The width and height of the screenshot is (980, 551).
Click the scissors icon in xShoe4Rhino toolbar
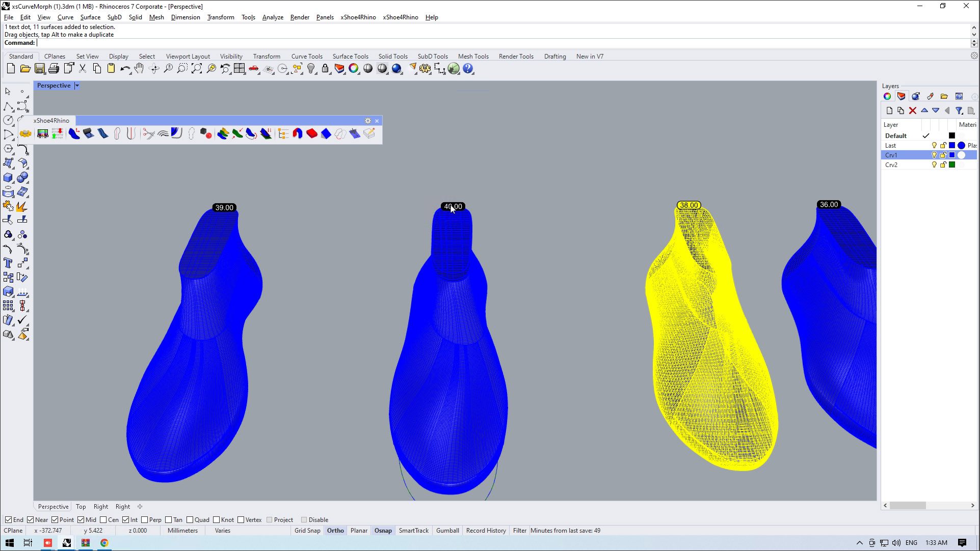[148, 133]
